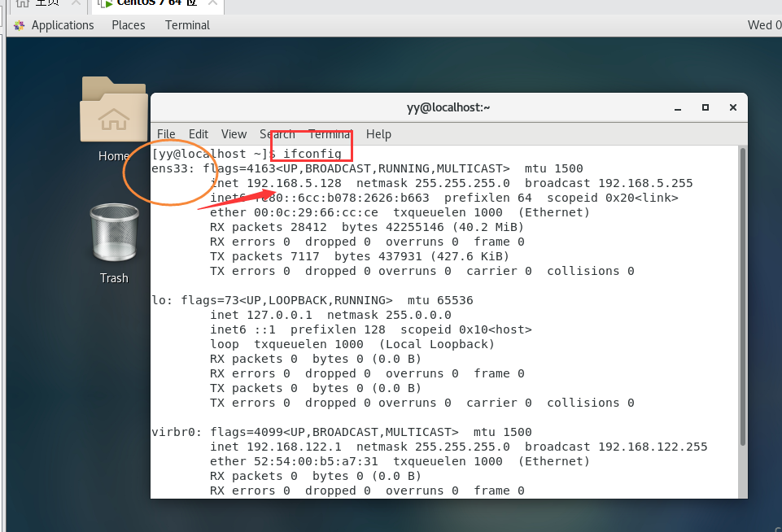Viewport: 782px width, 532px height.
Task: Click the MAC address 52:54:00:b5:a7:31
Action: (316, 462)
